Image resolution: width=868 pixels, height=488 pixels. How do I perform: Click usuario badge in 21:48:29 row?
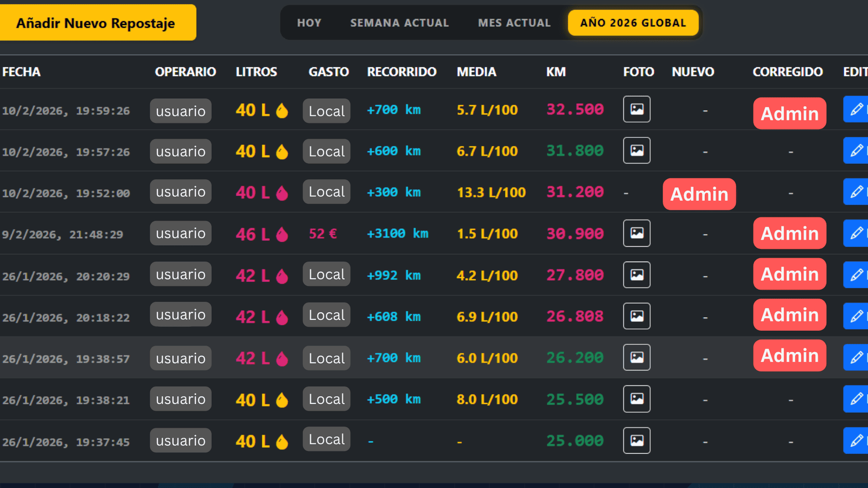click(181, 233)
